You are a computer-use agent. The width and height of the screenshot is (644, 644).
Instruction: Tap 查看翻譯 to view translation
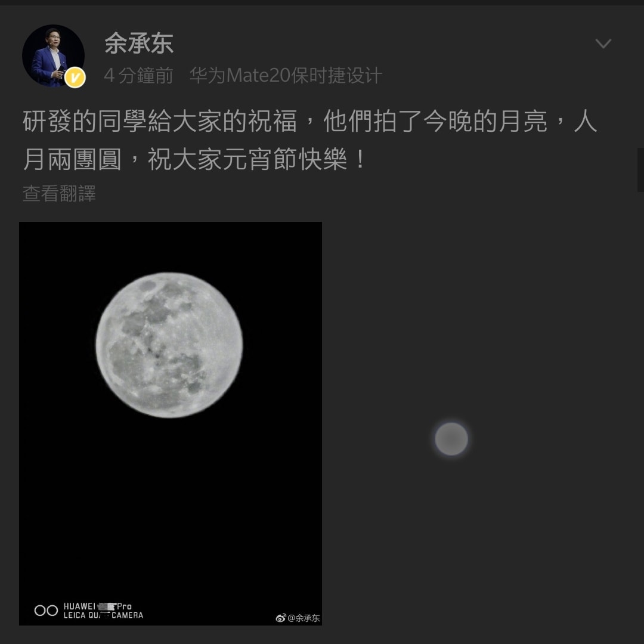click(x=59, y=193)
